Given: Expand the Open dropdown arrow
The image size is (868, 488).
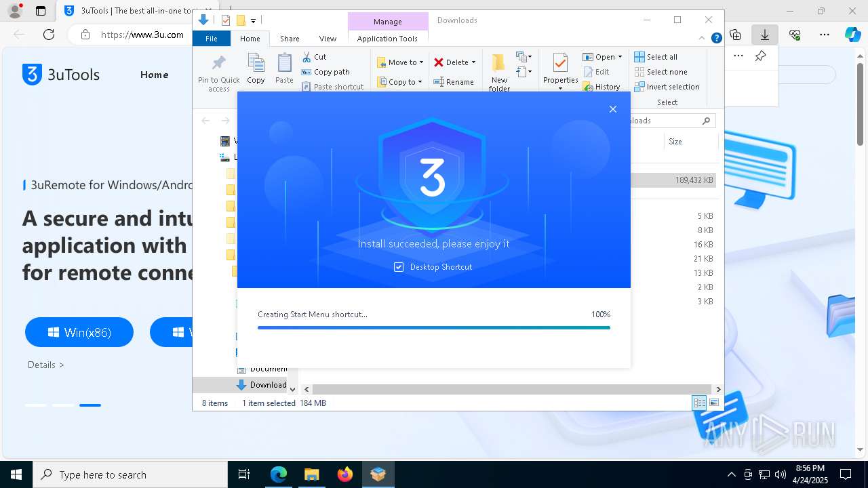Looking at the screenshot, I should (620, 57).
